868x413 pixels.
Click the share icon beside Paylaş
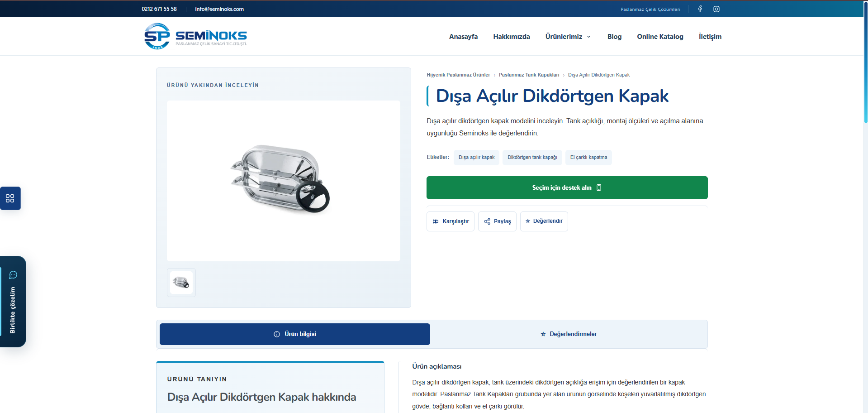tap(487, 221)
